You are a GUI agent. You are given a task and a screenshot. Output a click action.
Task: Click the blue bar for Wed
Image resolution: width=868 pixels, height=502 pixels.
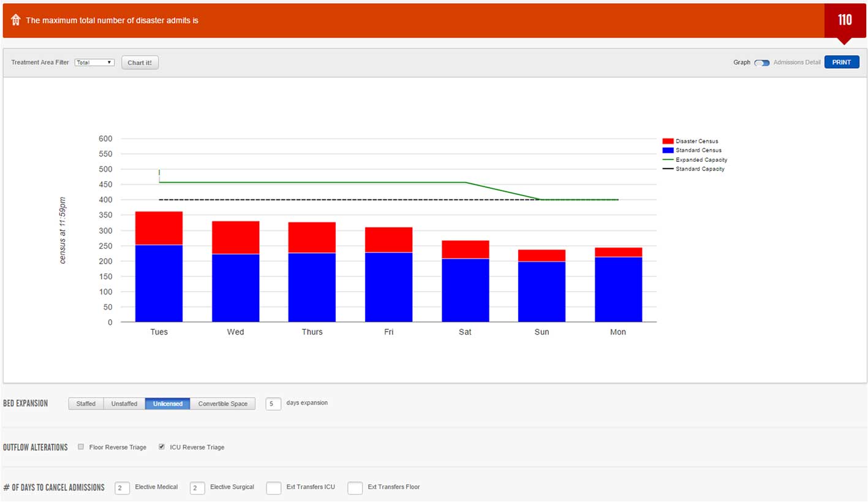[x=235, y=288]
